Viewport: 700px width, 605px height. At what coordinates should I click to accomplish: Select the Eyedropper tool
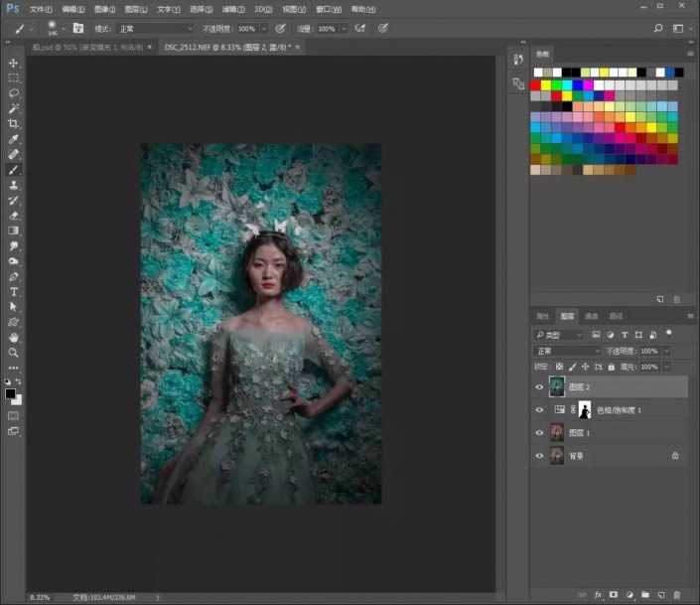(x=14, y=139)
